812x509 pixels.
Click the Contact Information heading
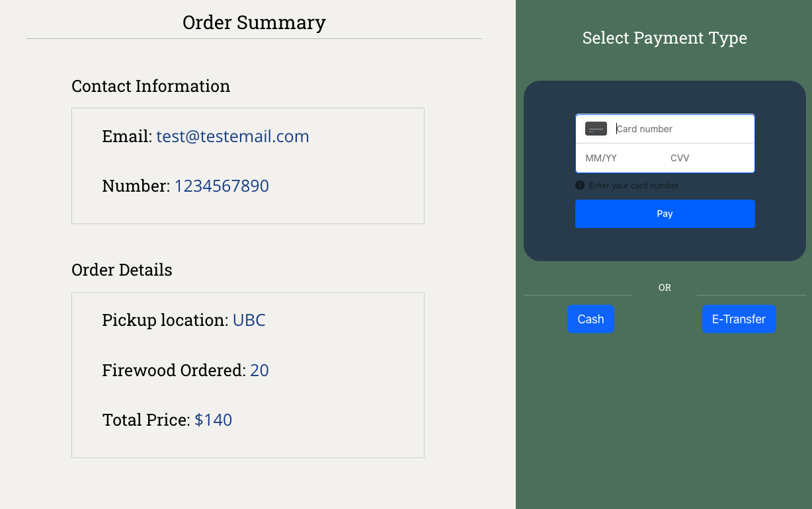tap(151, 86)
